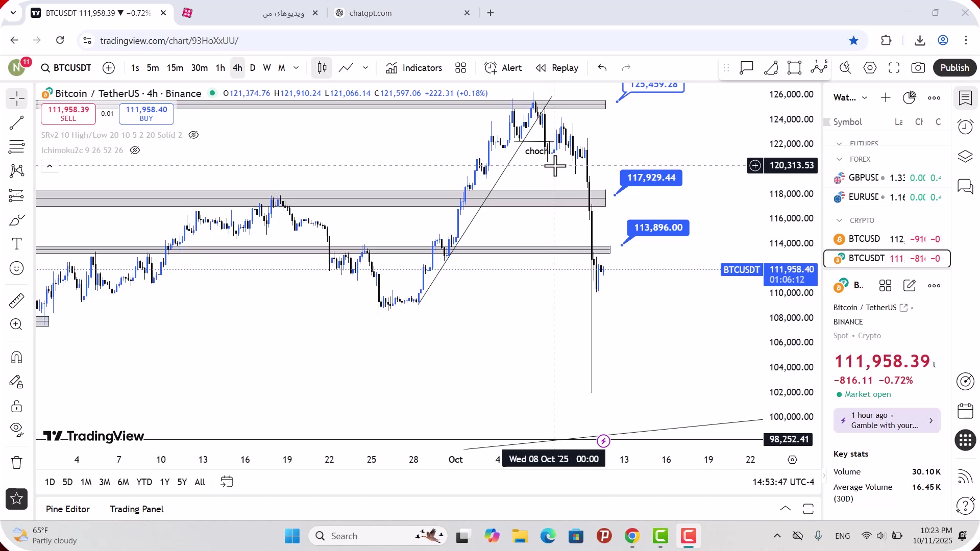The height and width of the screenshot is (551, 980).
Task: Enter fullscreen chart mode
Action: pyautogui.click(x=894, y=68)
